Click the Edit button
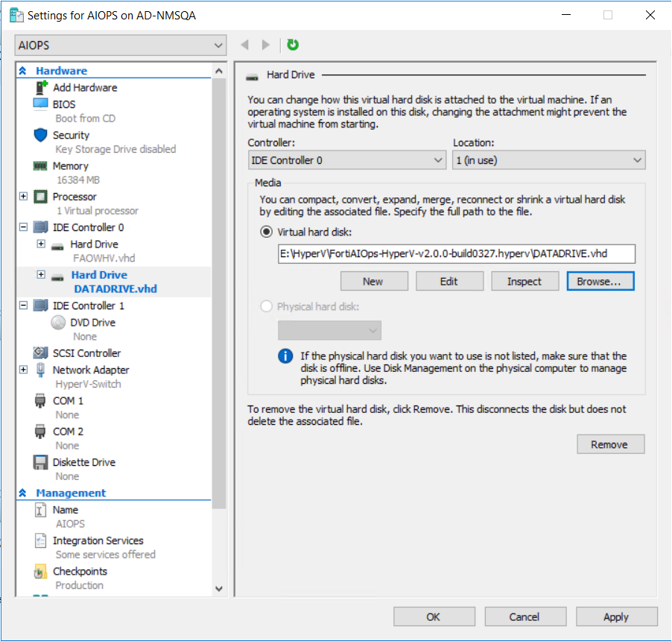The width and height of the screenshot is (672, 641). [449, 281]
